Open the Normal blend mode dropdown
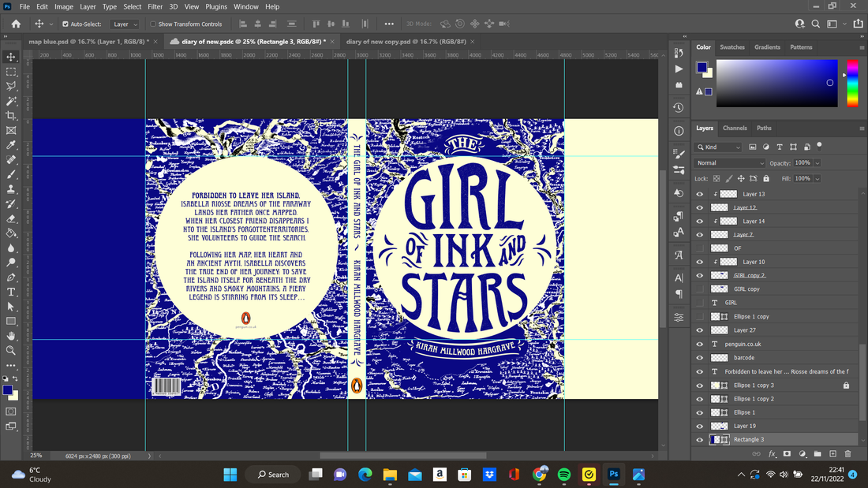 click(729, 163)
